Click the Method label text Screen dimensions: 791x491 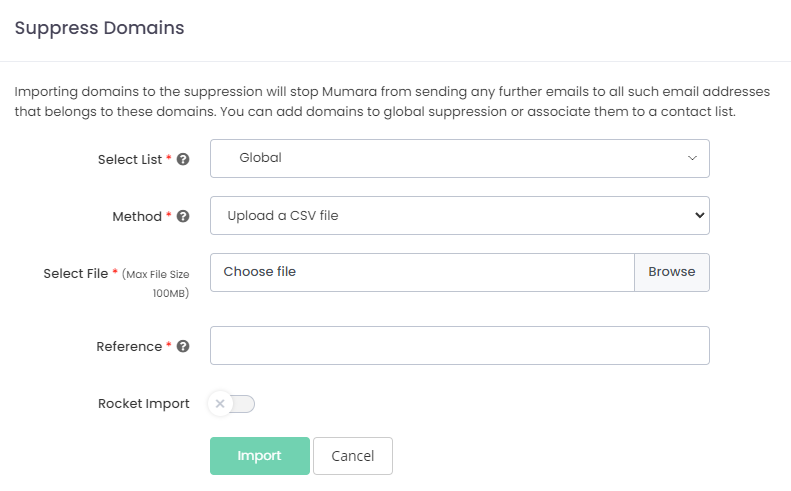pyautogui.click(x=137, y=216)
